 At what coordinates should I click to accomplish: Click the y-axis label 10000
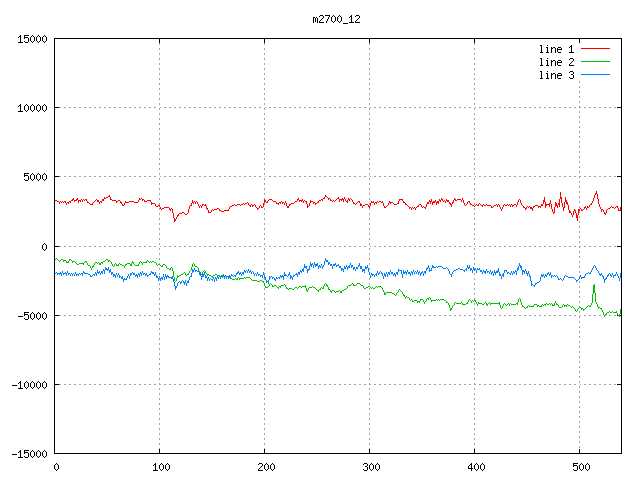pos(32,108)
